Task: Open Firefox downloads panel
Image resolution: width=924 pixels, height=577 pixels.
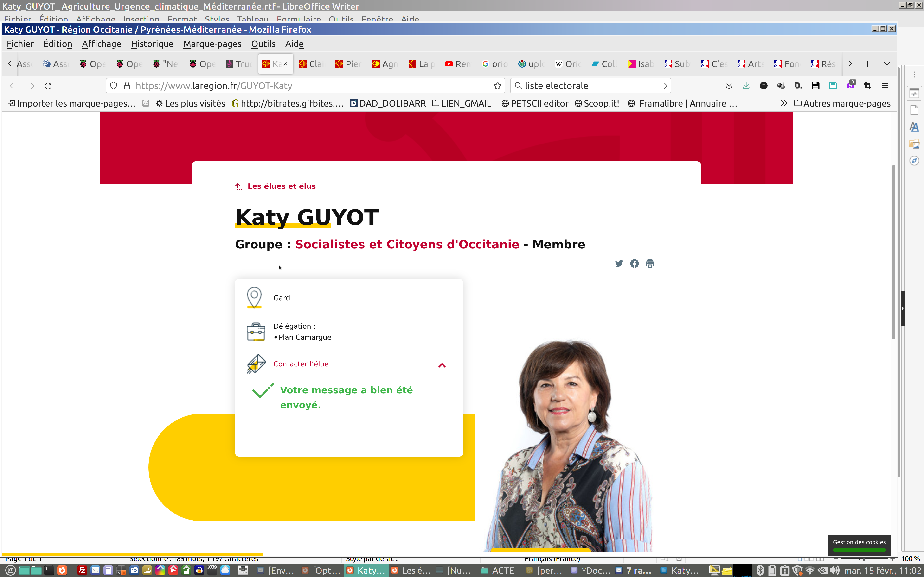Action: click(746, 86)
